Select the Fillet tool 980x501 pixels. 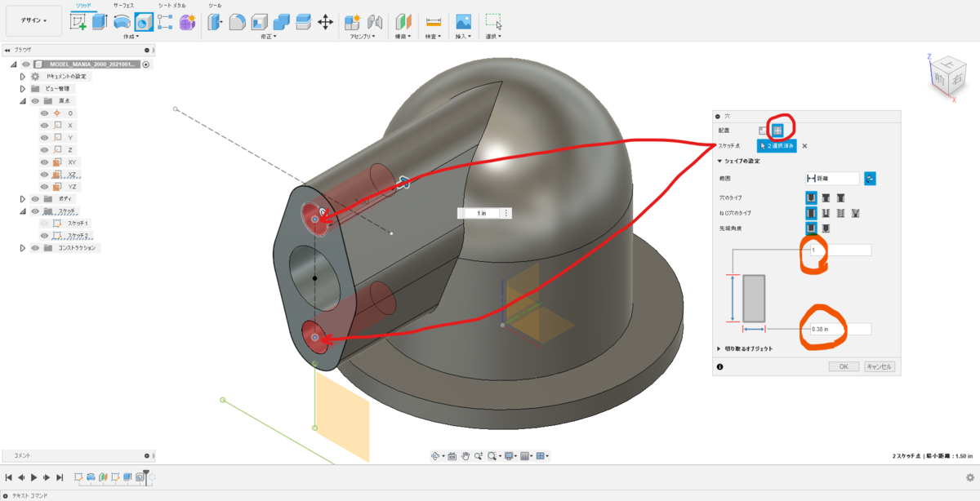238,22
